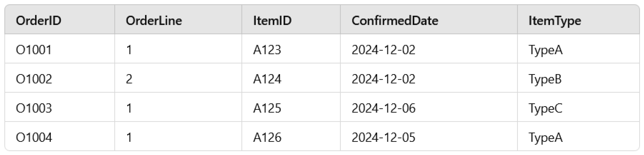Select the ConfirmedDate column header
The image size is (644, 155).
[395, 20]
